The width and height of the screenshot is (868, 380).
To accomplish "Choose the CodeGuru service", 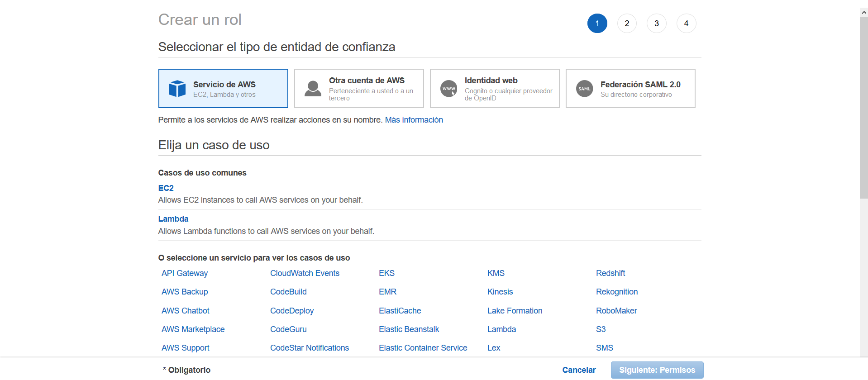I will point(288,329).
